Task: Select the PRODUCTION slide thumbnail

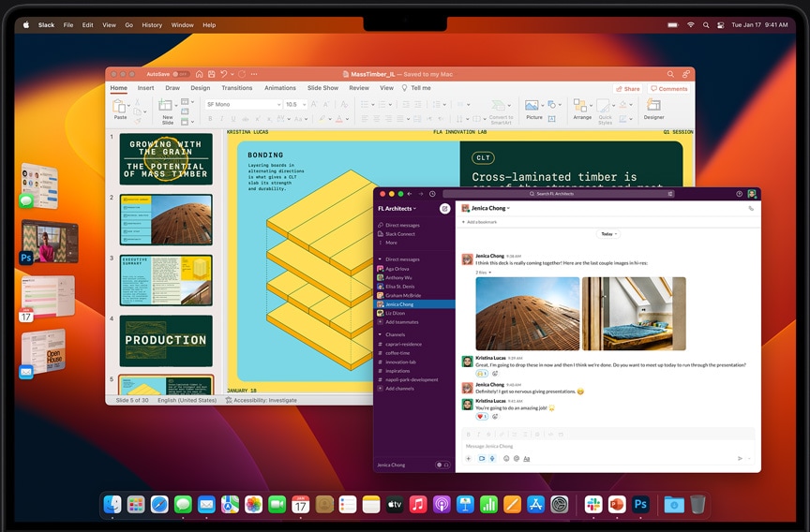Action: click(166, 340)
